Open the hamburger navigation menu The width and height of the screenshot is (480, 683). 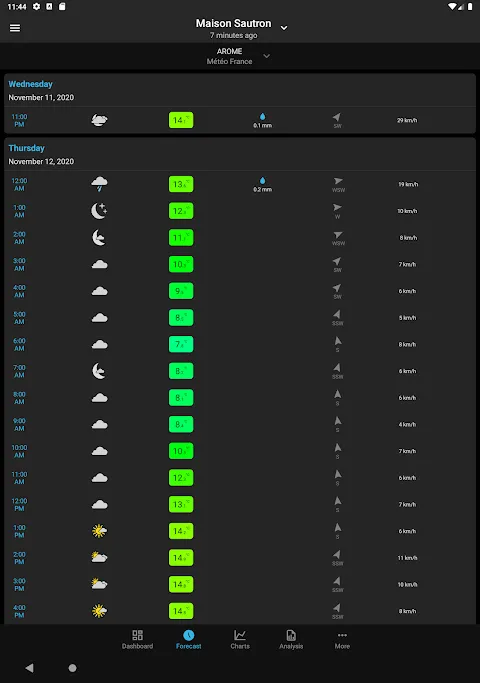tap(15, 28)
